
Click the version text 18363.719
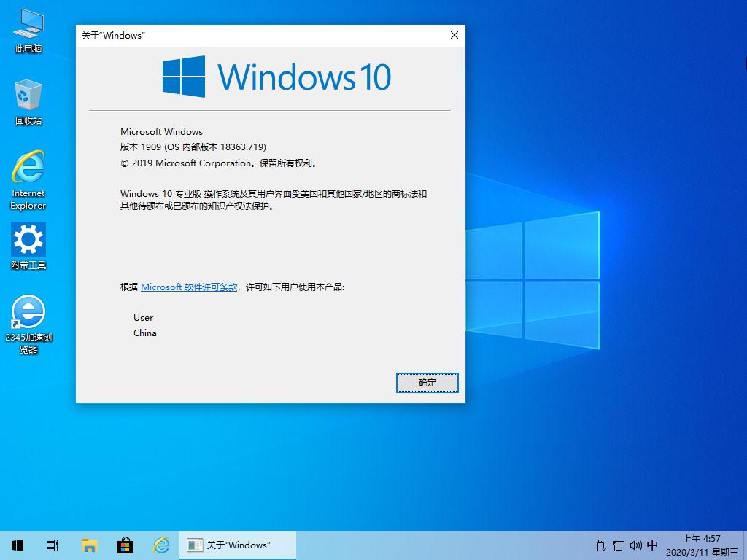[242, 147]
